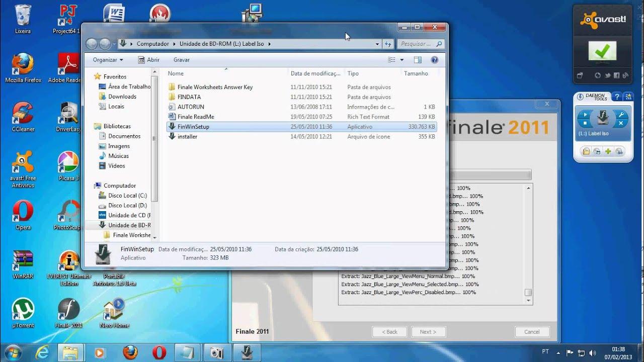Screen dimensions: 644x362
Task: Click the avast Facebook icon
Action: pos(617,76)
